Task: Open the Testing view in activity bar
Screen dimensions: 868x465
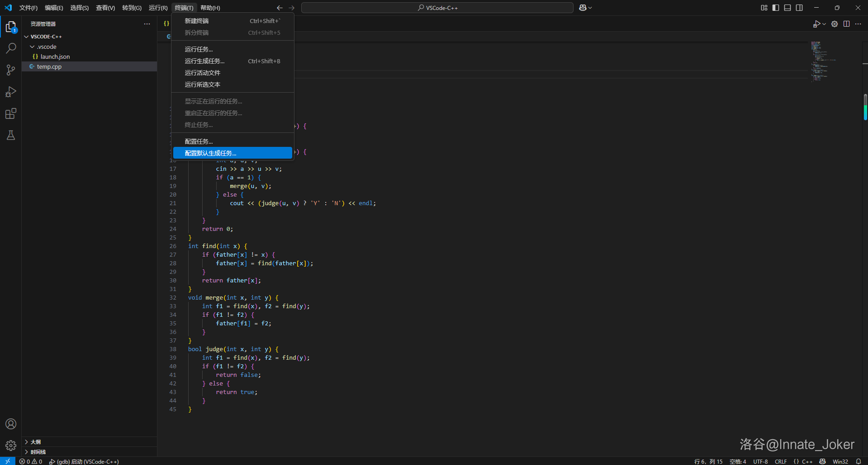Action: pos(11,136)
